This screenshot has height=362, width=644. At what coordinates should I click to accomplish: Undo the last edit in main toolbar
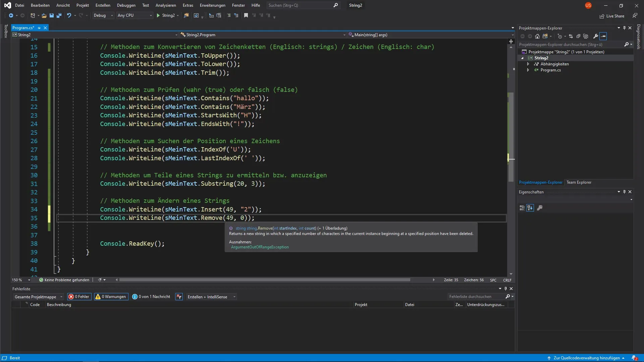[x=69, y=15]
